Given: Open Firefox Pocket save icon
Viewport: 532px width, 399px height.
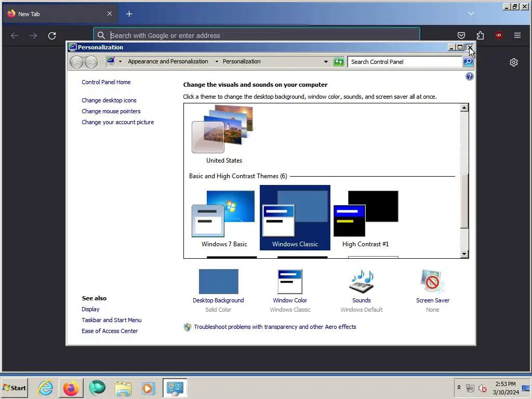Looking at the screenshot, I should (461, 35).
